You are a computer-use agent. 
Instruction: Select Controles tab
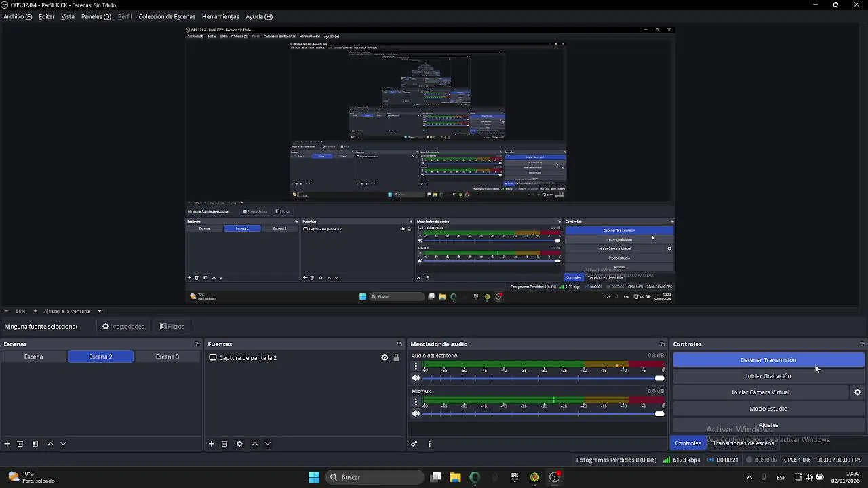pyautogui.click(x=688, y=443)
